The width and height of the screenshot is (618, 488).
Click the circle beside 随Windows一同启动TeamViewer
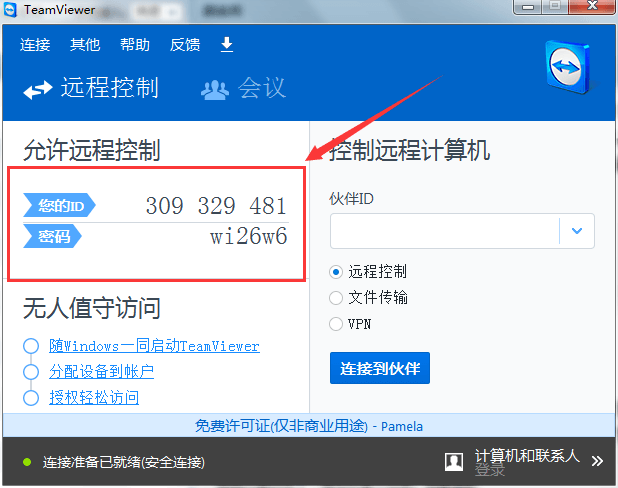(31, 346)
